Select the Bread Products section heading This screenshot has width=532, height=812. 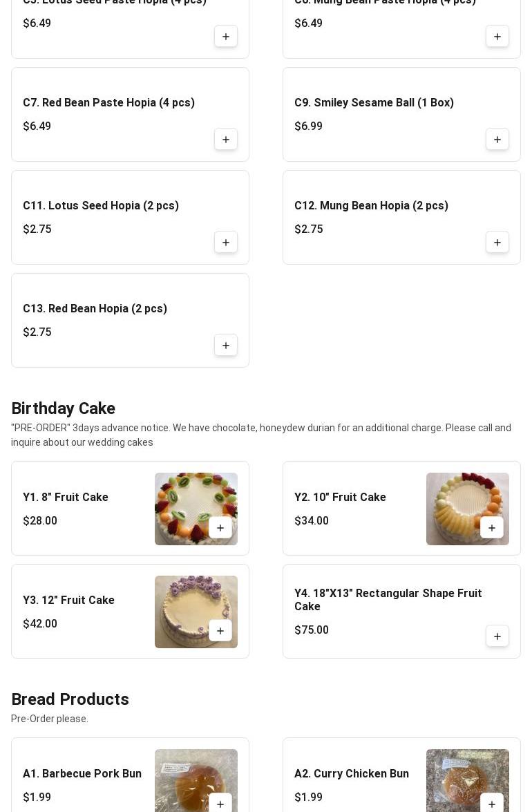pyautogui.click(x=70, y=699)
